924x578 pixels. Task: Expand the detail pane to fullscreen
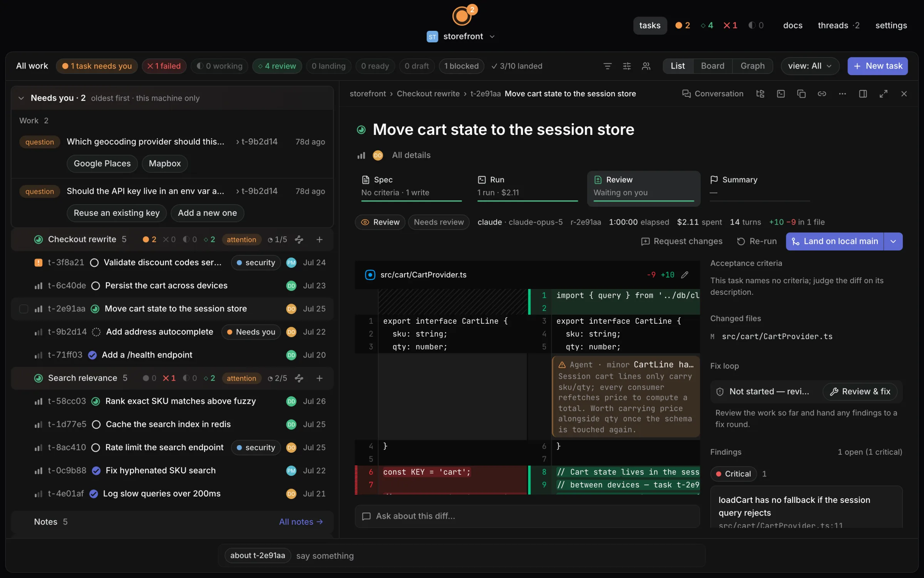click(883, 94)
